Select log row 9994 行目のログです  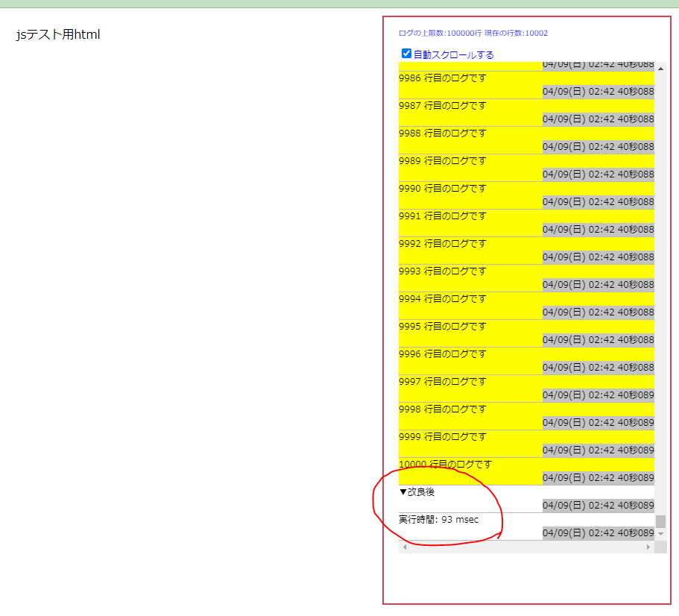coord(526,306)
